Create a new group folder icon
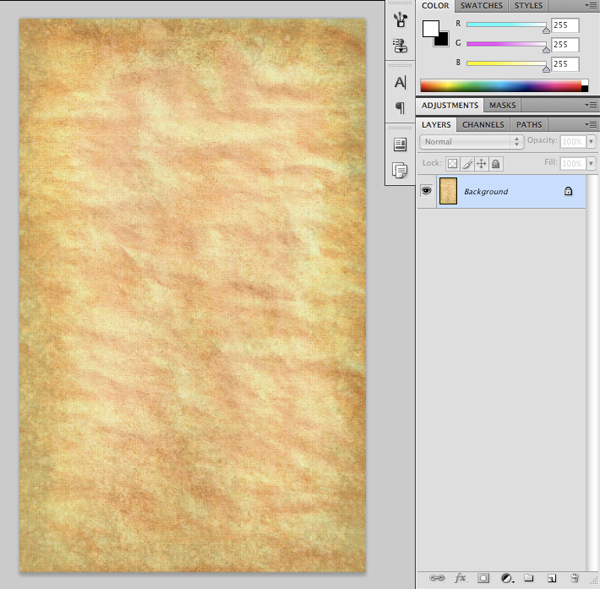 click(x=528, y=578)
